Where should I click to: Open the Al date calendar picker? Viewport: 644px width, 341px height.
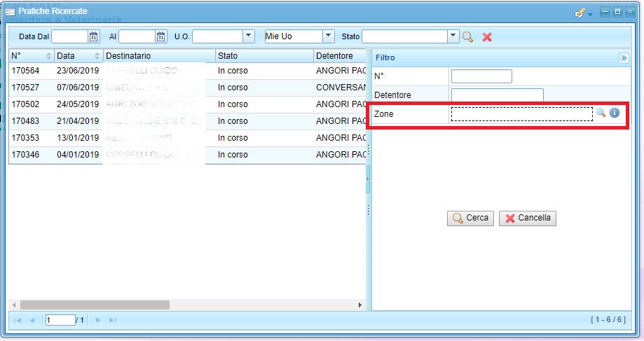160,36
